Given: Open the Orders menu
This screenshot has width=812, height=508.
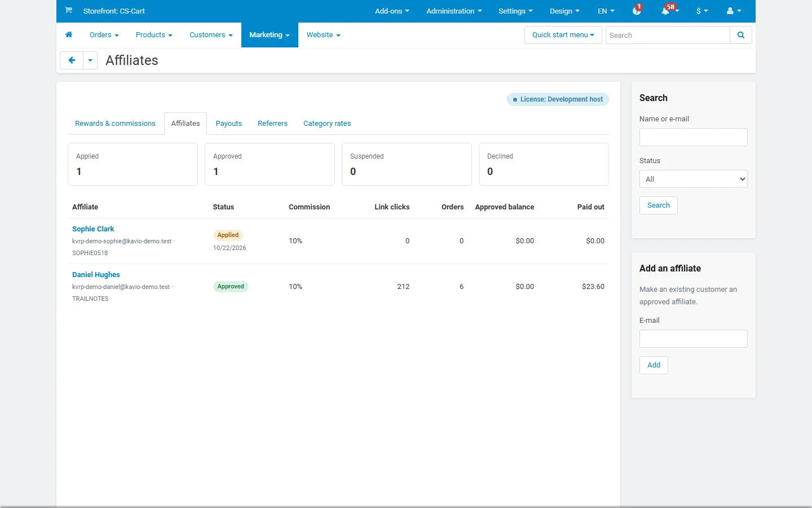Looking at the screenshot, I should (104, 35).
